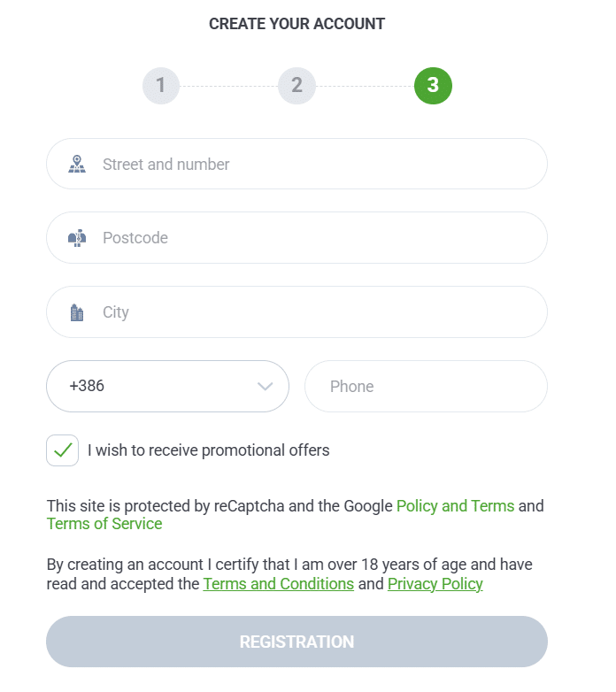Open the Terms and Conditions link

[279, 583]
